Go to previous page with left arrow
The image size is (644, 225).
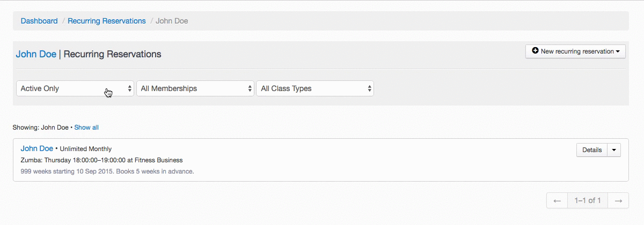click(x=557, y=201)
